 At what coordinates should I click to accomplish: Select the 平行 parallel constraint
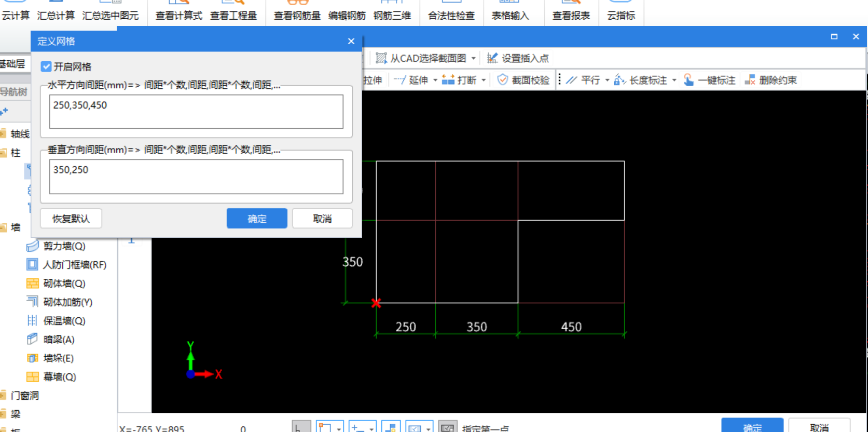pyautogui.click(x=583, y=80)
